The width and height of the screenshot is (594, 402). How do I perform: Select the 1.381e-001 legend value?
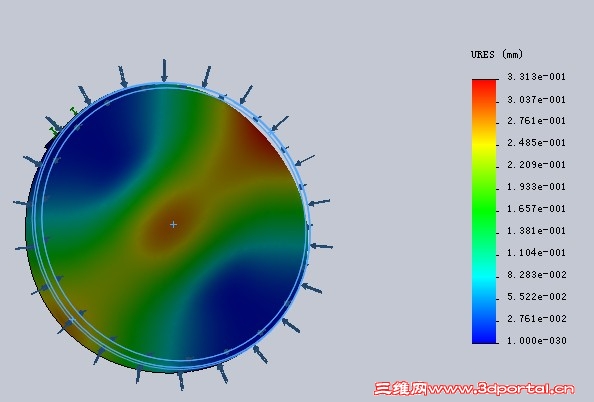coord(536,231)
